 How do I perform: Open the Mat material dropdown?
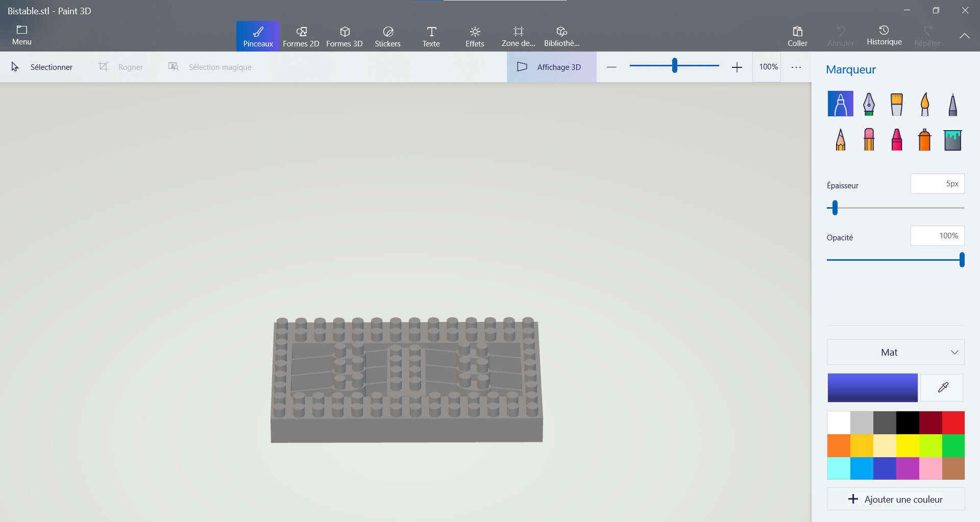[x=895, y=352]
